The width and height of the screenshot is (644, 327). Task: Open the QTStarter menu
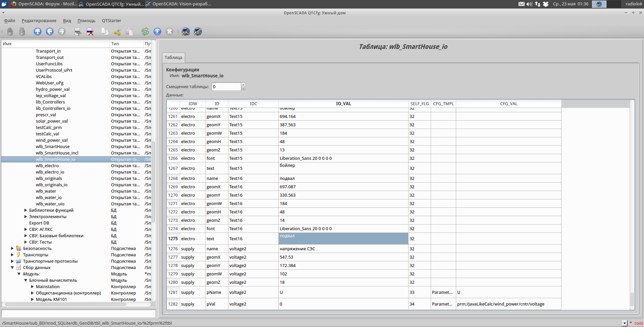click(x=111, y=21)
